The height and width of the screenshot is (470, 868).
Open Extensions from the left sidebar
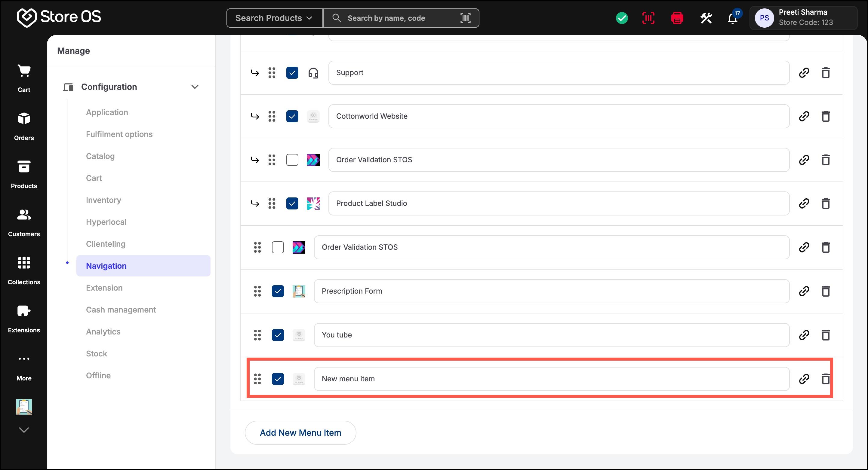(24, 319)
